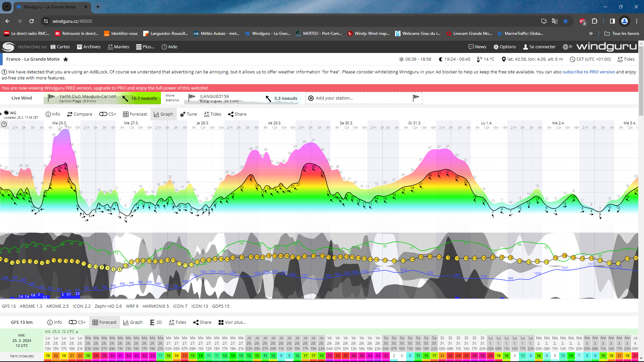Open the Cartes map menu
Viewport: 644px width, 362px height.
60,47
